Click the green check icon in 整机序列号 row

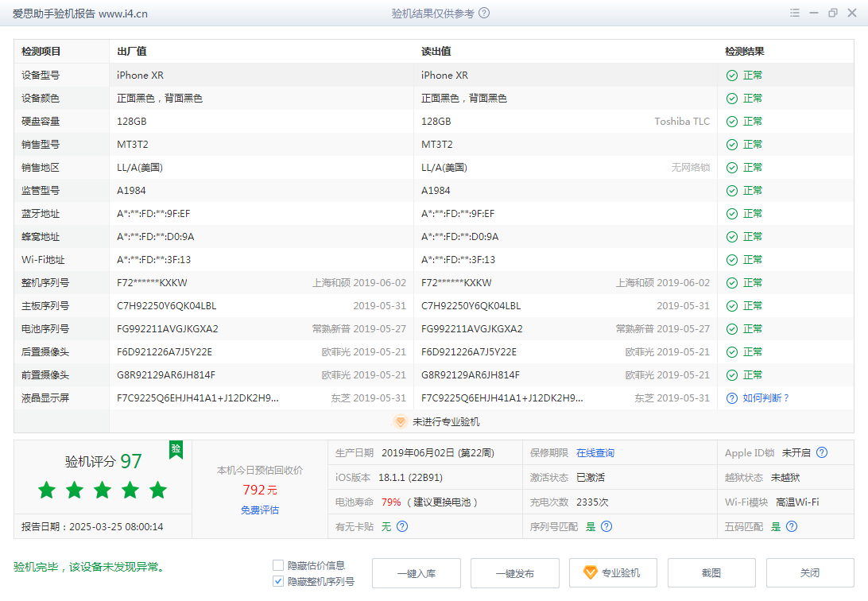point(732,283)
